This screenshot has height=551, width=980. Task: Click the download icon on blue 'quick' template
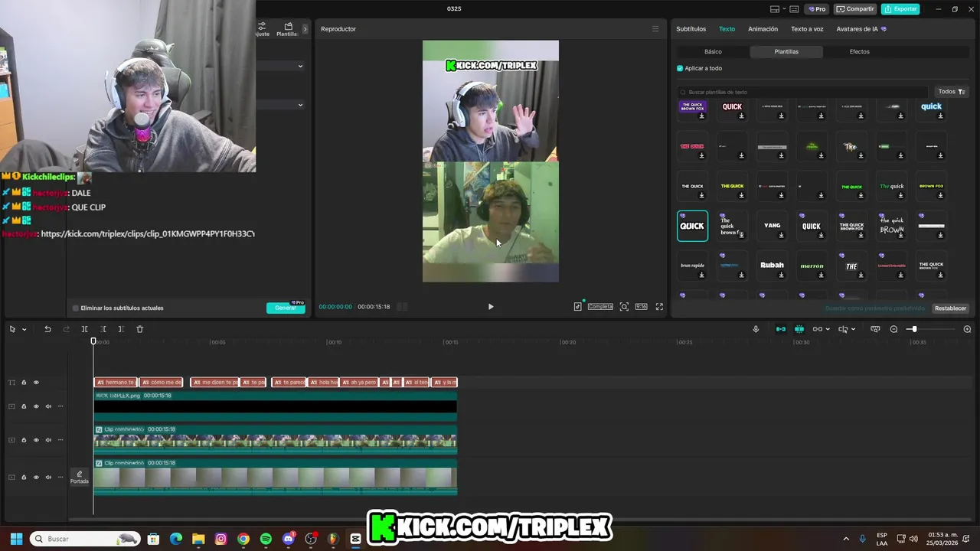pos(940,116)
